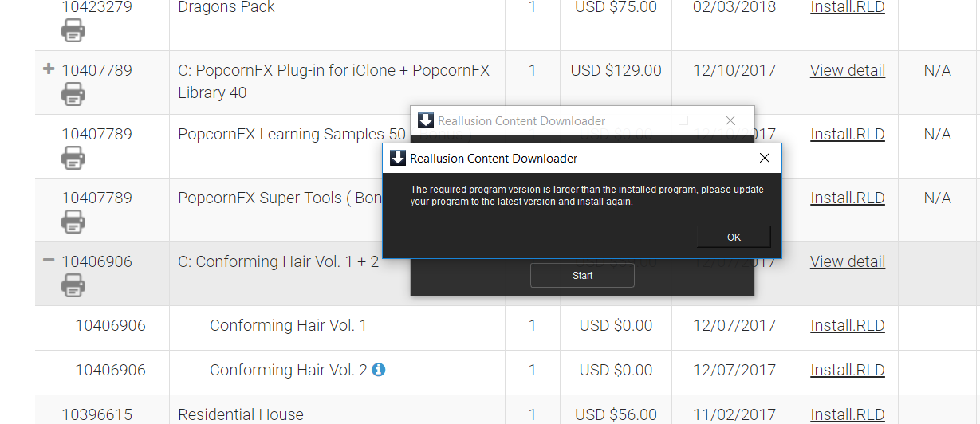
Task: Click printer icon for Conforming Hair bundle
Action: pos(73,285)
